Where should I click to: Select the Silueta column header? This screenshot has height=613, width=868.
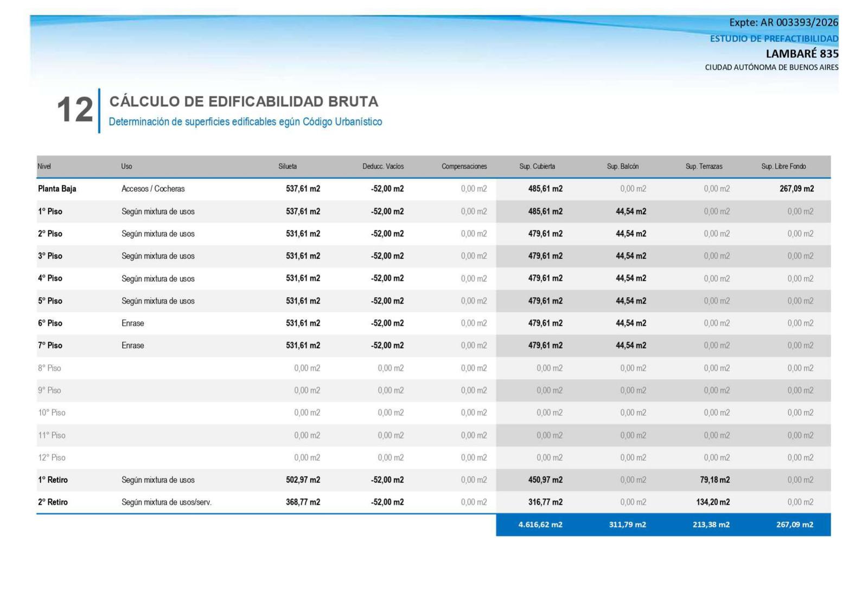(288, 167)
